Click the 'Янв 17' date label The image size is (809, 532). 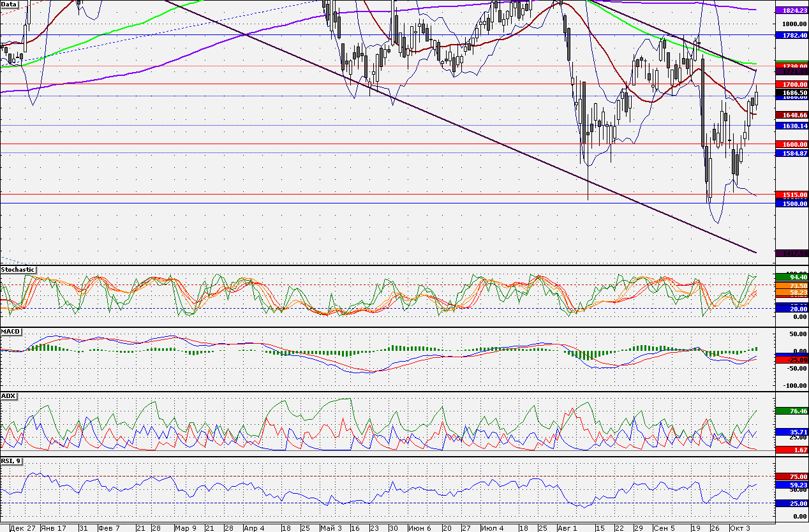point(54,528)
